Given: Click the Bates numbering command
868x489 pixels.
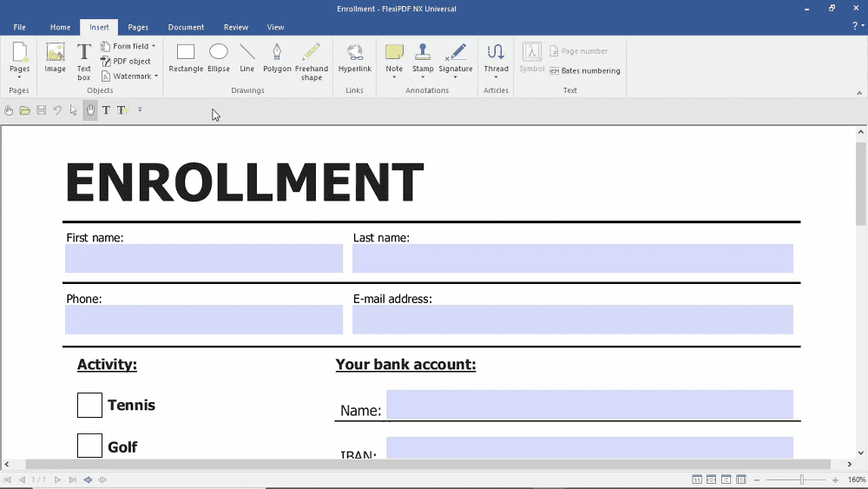Looking at the screenshot, I should click(x=584, y=71).
